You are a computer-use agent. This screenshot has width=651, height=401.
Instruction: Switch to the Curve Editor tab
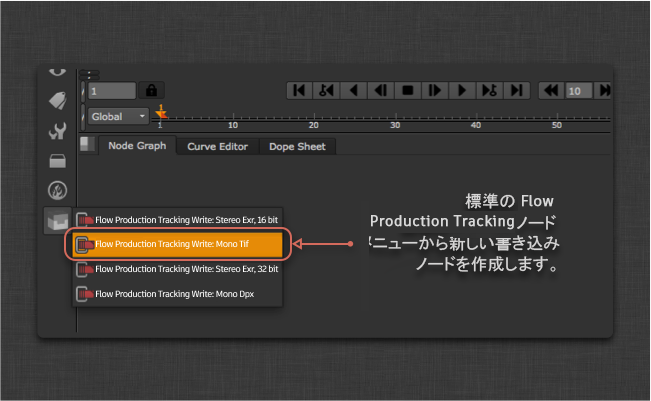point(217,147)
